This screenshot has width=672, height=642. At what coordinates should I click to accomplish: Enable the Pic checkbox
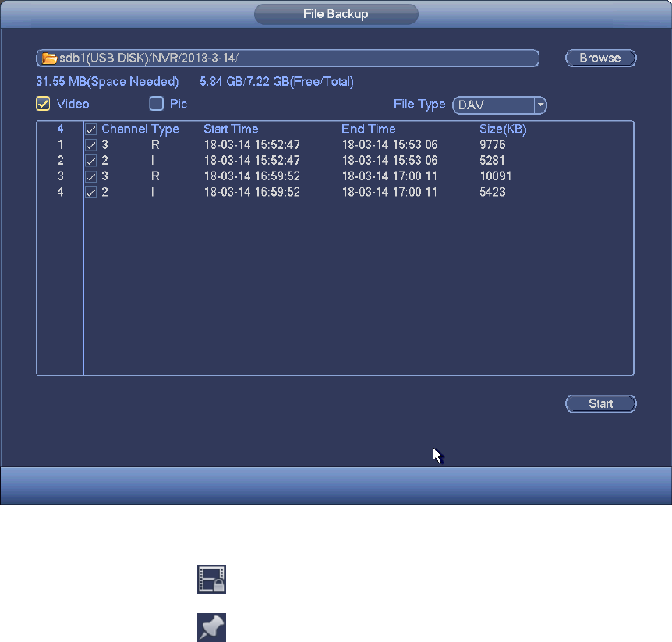click(x=157, y=104)
